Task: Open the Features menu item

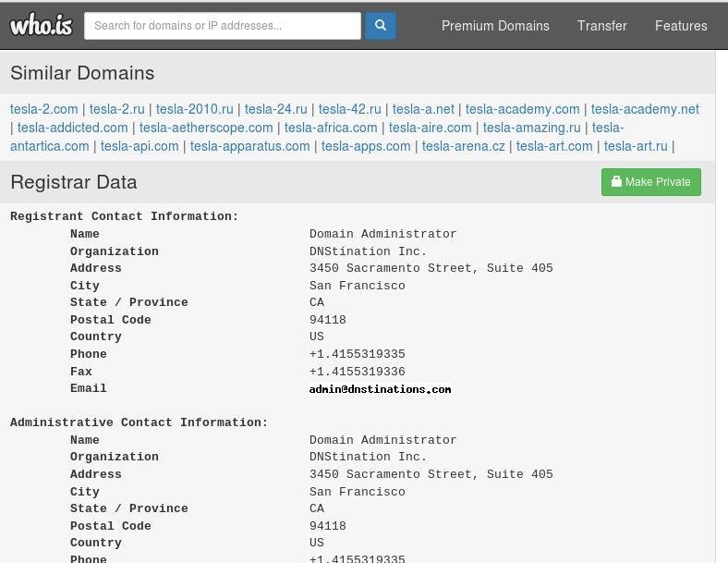Action: [x=681, y=26]
